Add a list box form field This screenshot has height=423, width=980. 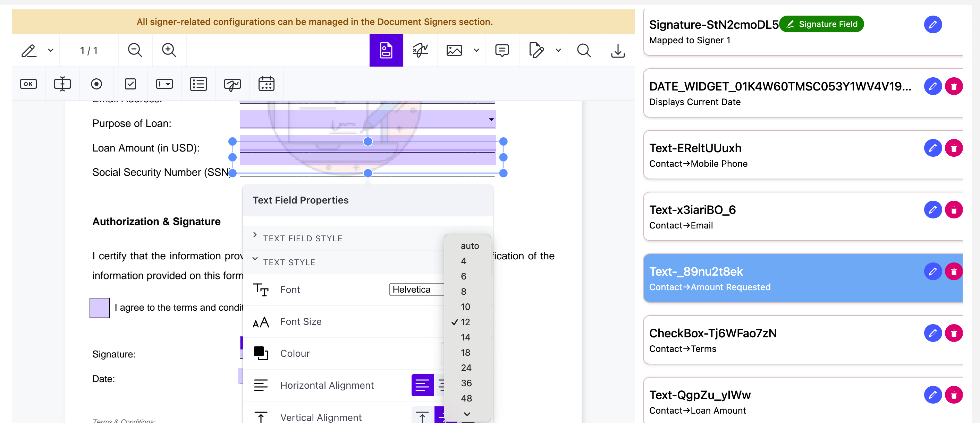(198, 84)
